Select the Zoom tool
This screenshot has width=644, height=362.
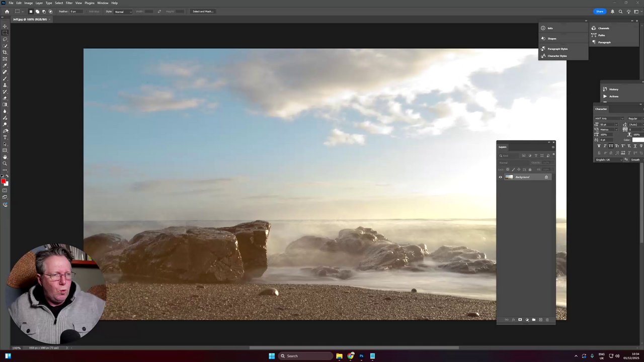[5, 163]
